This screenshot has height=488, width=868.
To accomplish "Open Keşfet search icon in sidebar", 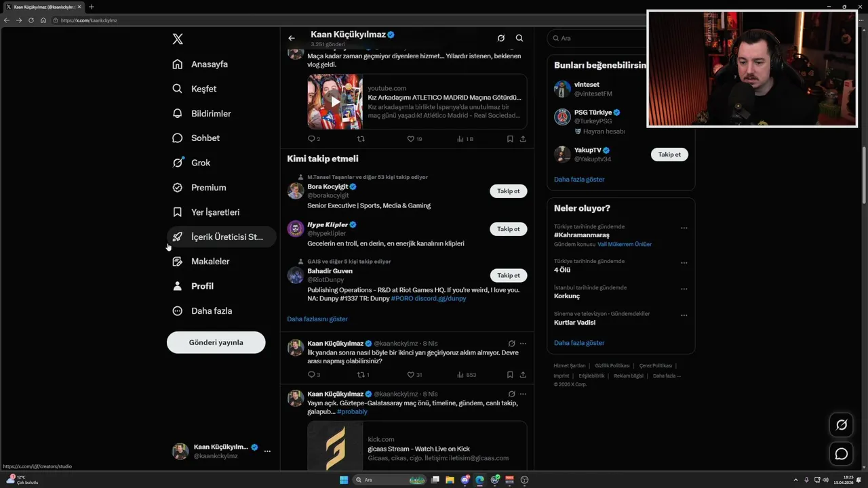I will [177, 89].
